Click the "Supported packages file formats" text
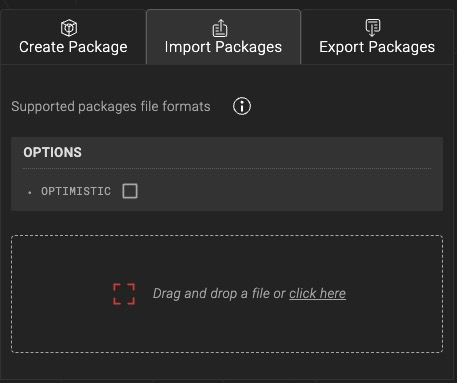 click(111, 107)
